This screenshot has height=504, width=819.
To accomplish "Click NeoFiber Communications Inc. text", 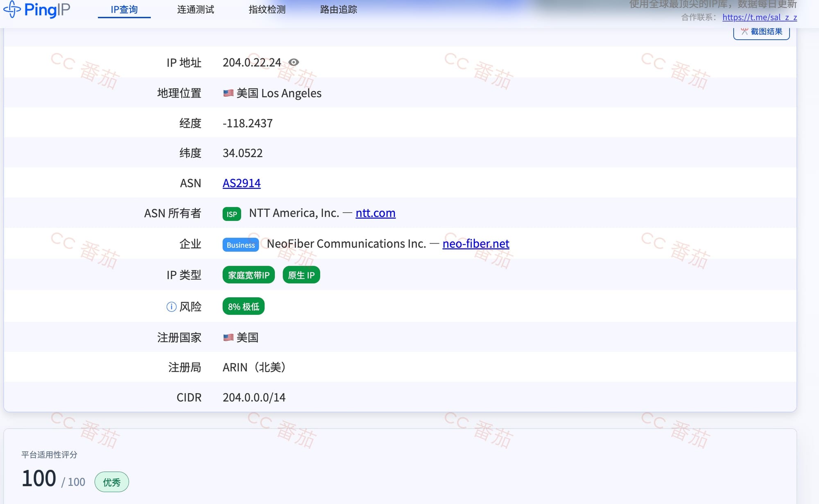I will pos(346,244).
